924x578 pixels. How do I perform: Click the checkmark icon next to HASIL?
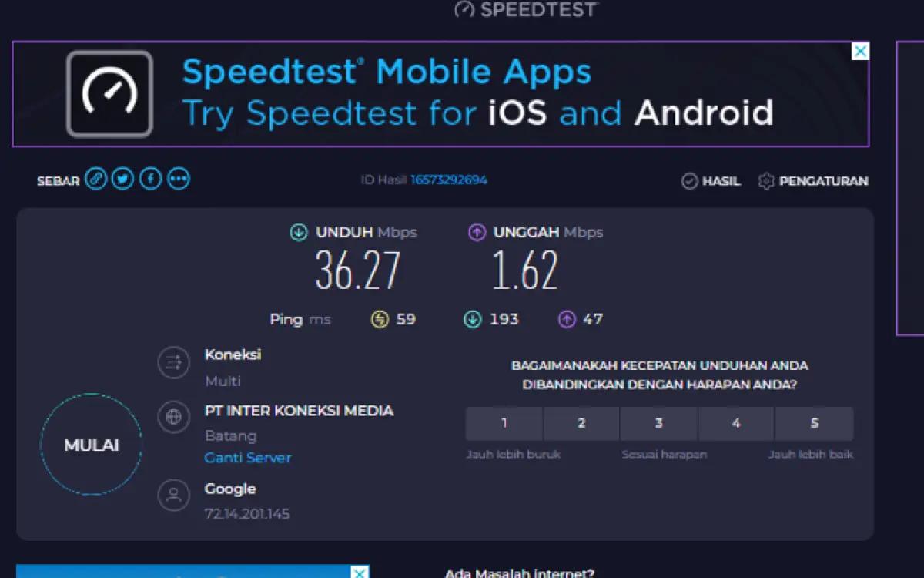click(x=689, y=181)
